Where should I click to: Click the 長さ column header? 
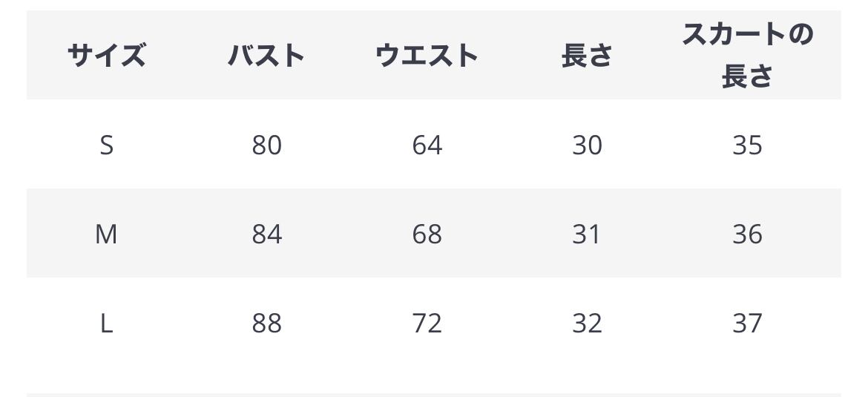coord(587,56)
